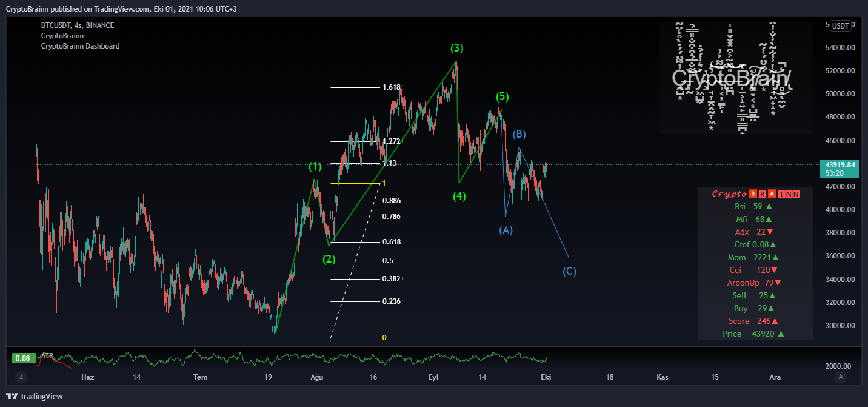
Task: Click the Kas month label on the time axis
Action: click(x=663, y=377)
